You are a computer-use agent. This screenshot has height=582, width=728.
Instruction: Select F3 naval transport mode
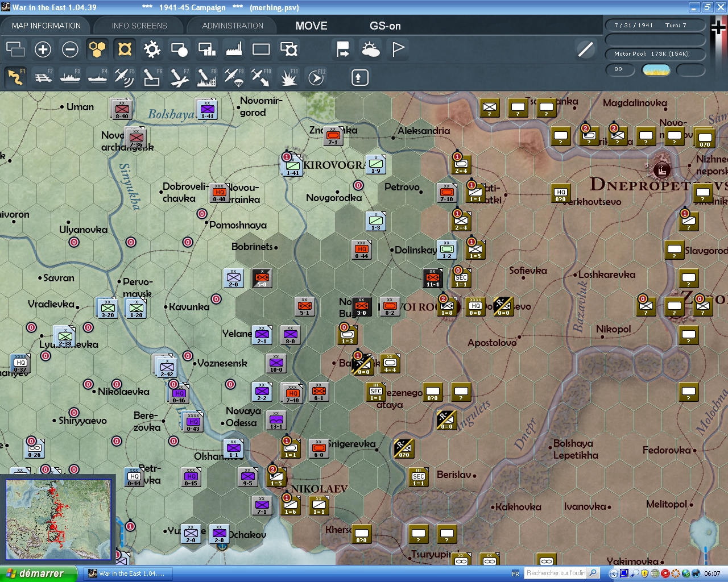70,77
